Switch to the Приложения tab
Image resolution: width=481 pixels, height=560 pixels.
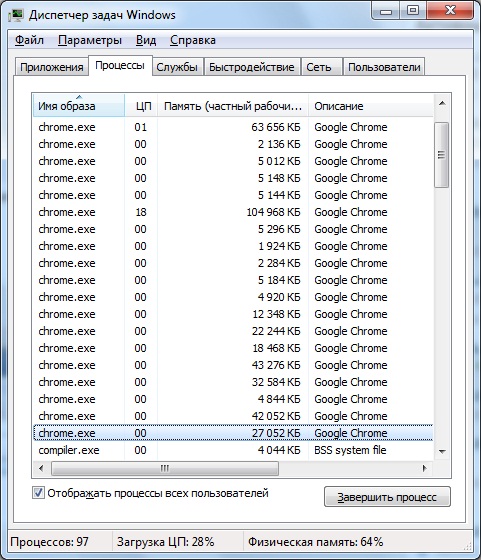point(51,67)
